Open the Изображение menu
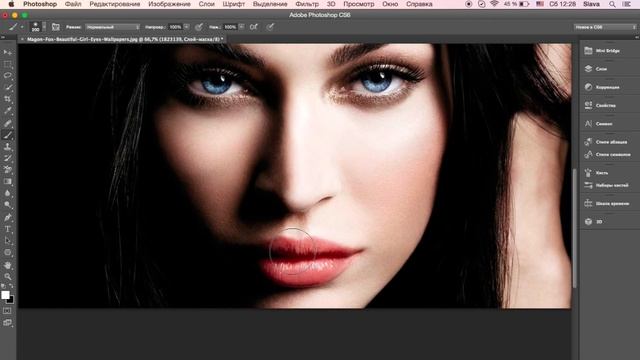The height and width of the screenshot is (360, 640). pyautogui.click(x=169, y=4)
